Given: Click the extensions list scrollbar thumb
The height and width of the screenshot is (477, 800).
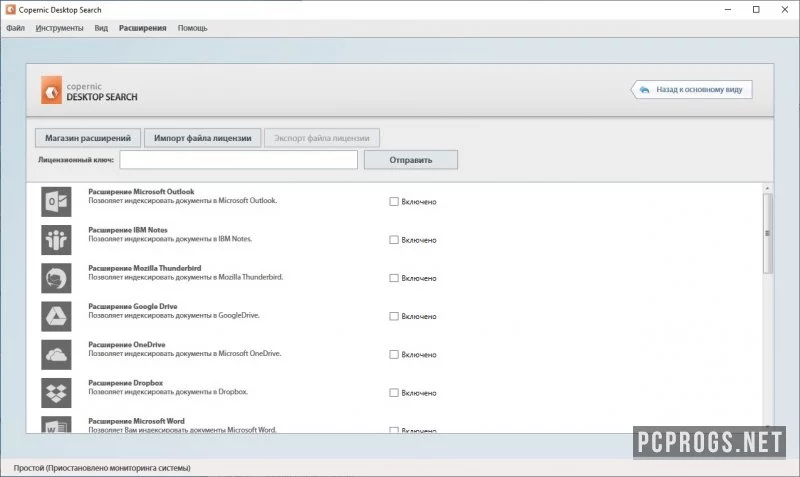Looking at the screenshot, I should (767, 233).
